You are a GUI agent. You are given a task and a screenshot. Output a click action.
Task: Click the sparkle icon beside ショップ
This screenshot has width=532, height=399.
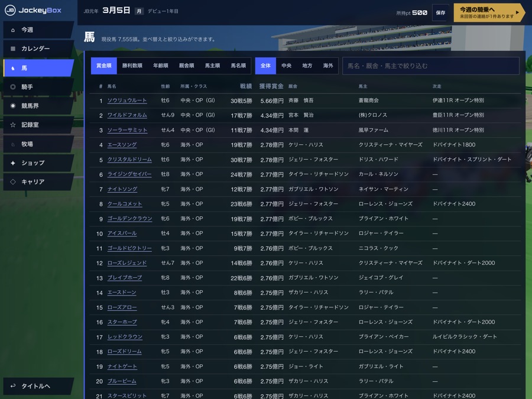tap(13, 163)
